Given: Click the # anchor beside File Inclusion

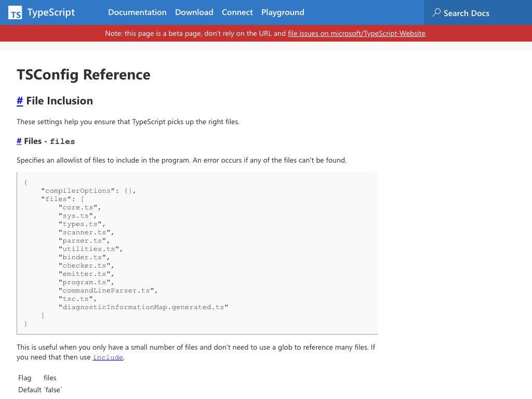Looking at the screenshot, I should 20,101.
